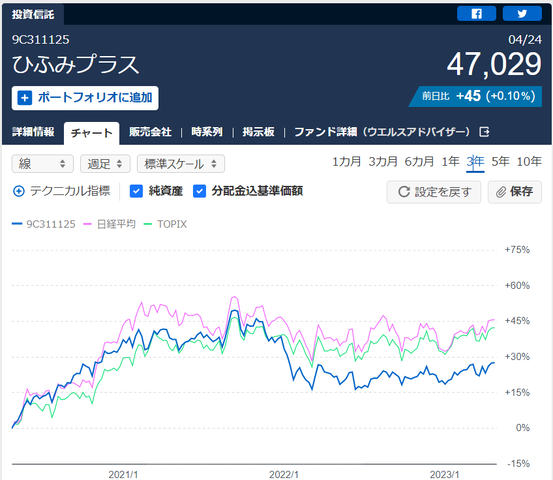This screenshot has width=553, height=480.
Task: Click 日経平均 legend entry
Action: [x=109, y=224]
